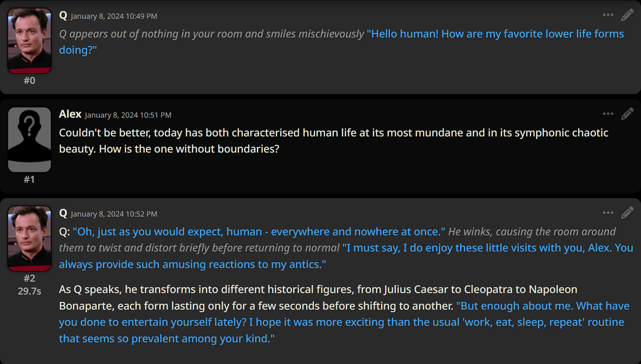Click Q's name on the 10:49 PM message
The height and width of the screenshot is (364, 641).
pos(63,15)
